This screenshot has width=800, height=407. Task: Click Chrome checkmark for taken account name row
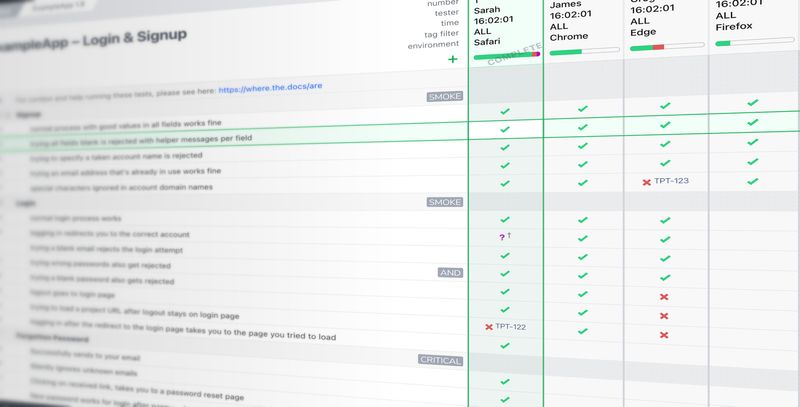pyautogui.click(x=583, y=146)
